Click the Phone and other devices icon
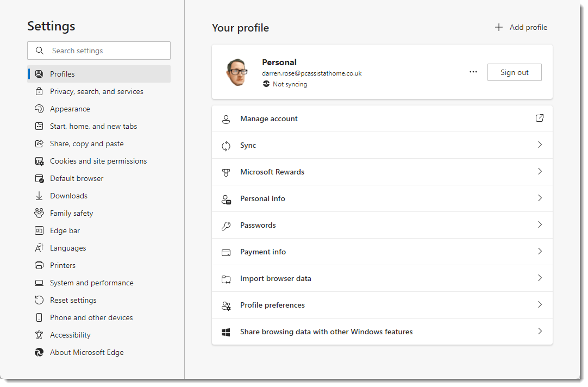Viewport: 588px width, 387px height. [x=39, y=317]
